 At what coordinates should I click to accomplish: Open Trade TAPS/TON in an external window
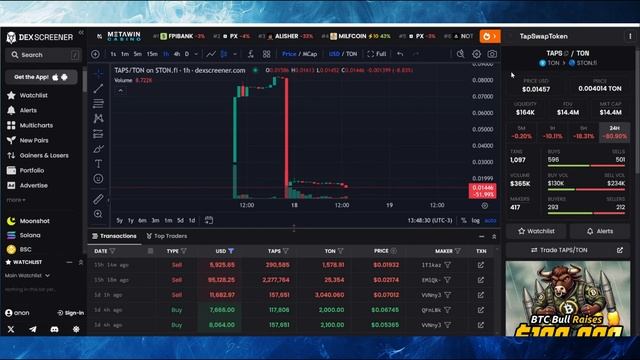[620, 250]
